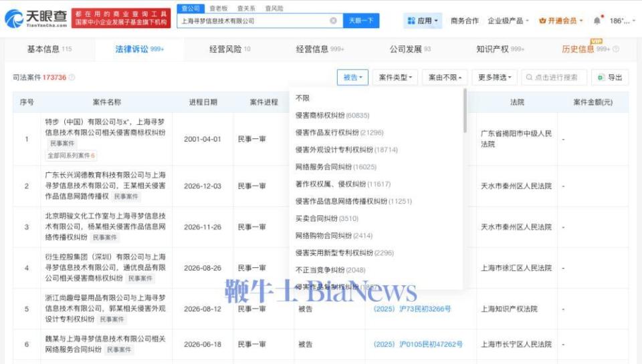Click the 案件金额(元) column header
The width and height of the screenshot is (642, 364).
593,102
